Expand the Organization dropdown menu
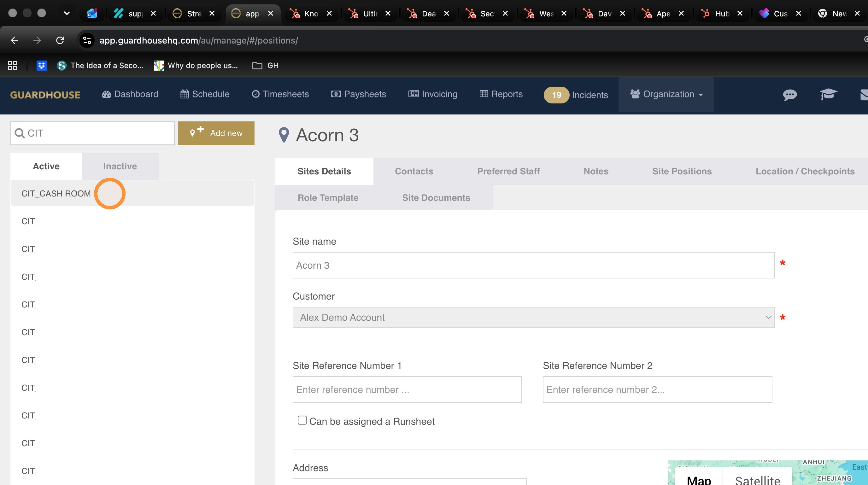The width and height of the screenshot is (868, 485). tap(666, 94)
